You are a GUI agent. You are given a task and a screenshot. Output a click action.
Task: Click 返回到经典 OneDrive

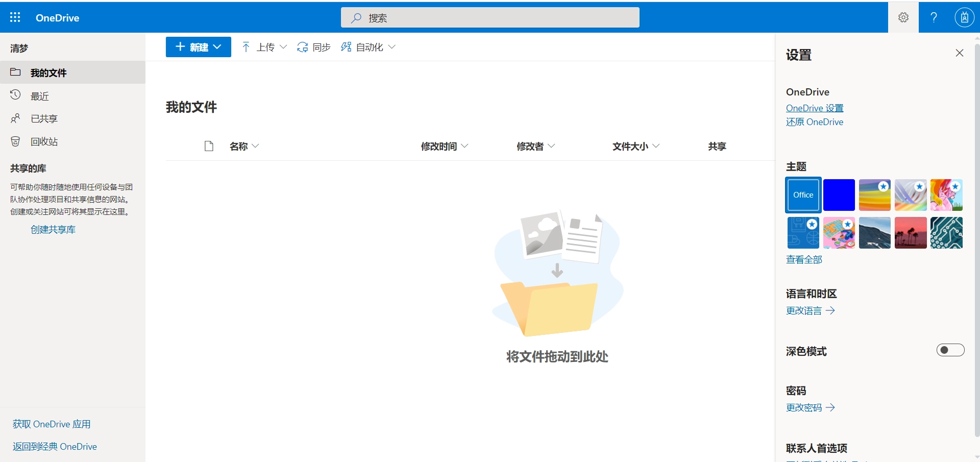pyautogui.click(x=55, y=446)
